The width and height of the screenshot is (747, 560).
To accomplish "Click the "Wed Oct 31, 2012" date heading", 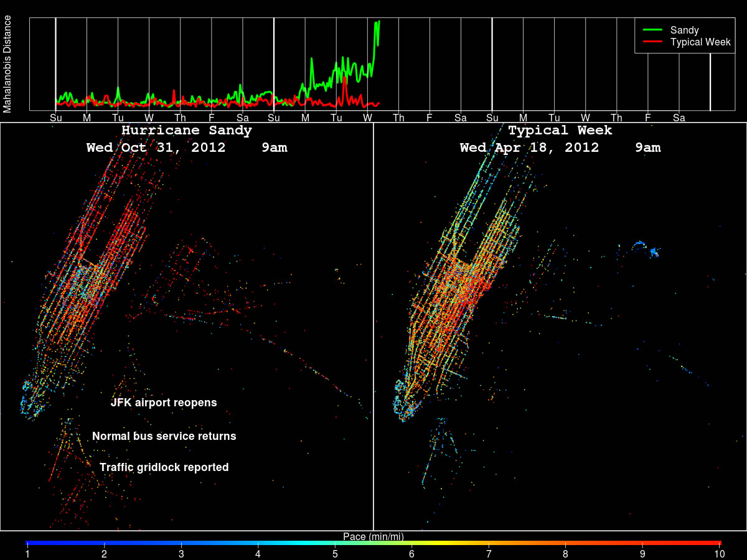I will 156,148.
